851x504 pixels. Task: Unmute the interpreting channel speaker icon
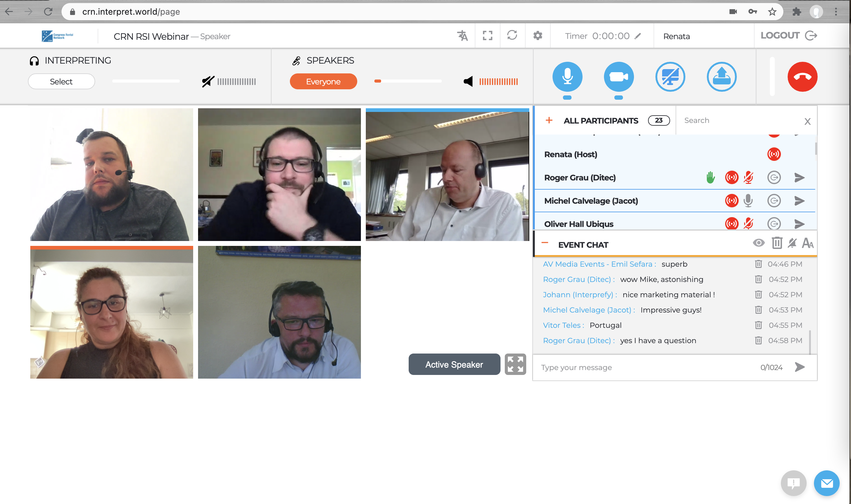[x=208, y=82]
